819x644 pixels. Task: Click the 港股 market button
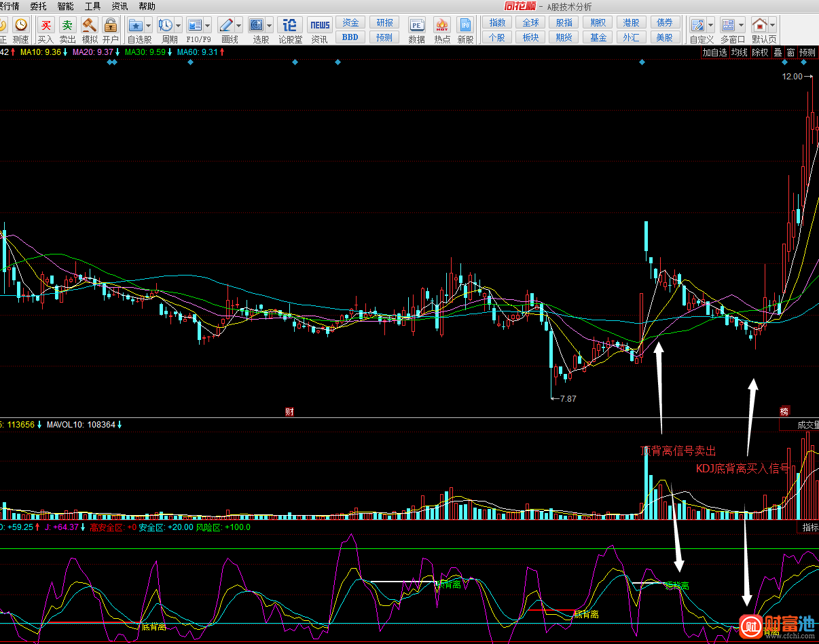click(x=631, y=22)
